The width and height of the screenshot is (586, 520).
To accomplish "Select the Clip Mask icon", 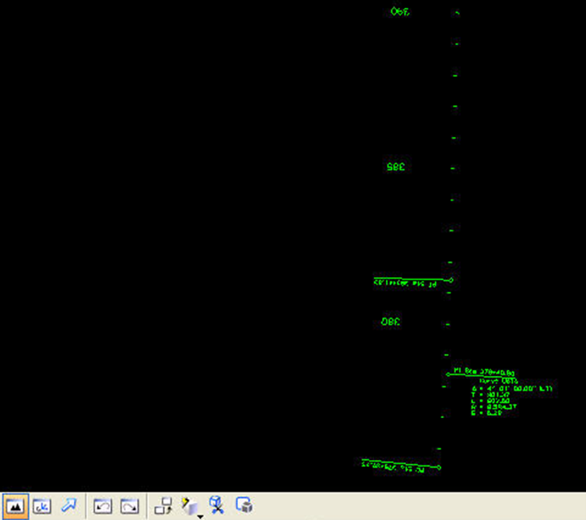I will [244, 505].
